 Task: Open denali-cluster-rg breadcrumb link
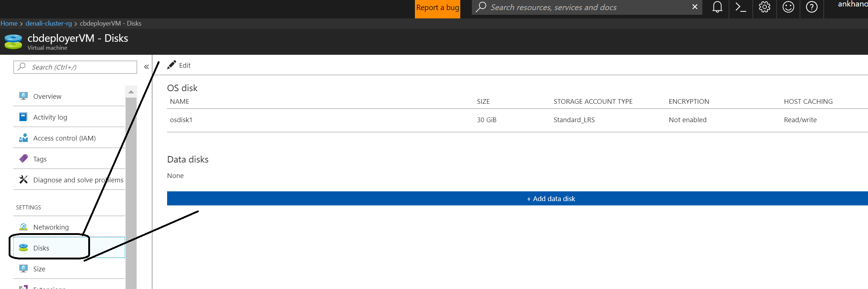[x=49, y=23]
